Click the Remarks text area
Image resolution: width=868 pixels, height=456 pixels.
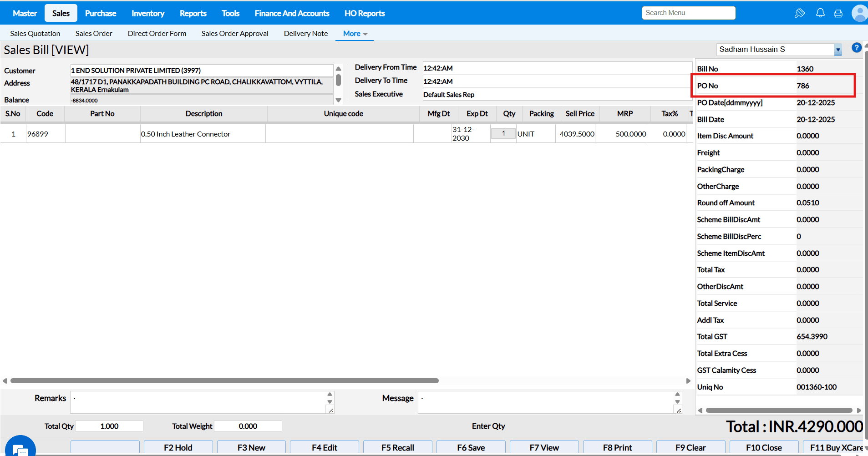pyautogui.click(x=198, y=402)
